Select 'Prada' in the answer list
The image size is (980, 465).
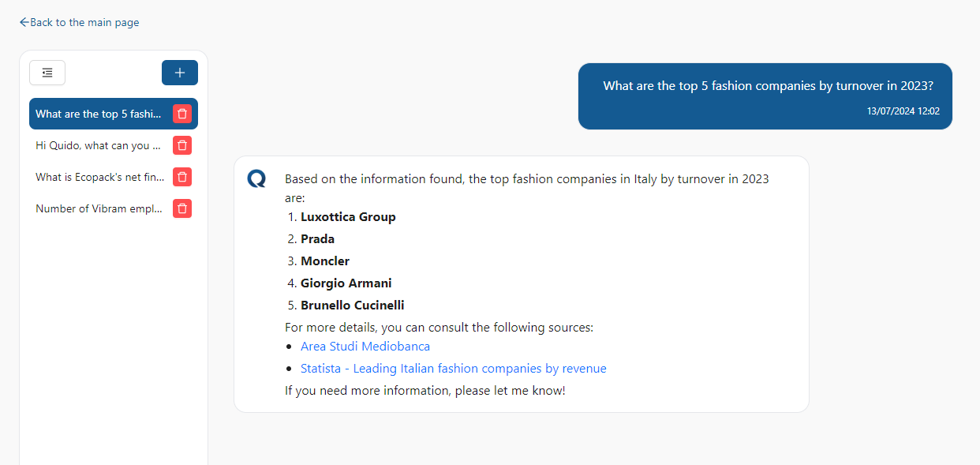[x=317, y=239]
